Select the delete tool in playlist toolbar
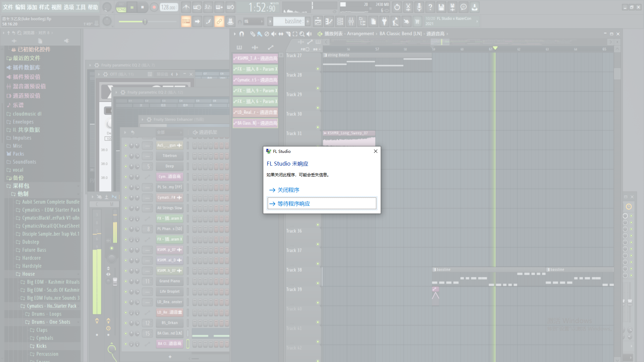644x362 pixels. [267, 34]
